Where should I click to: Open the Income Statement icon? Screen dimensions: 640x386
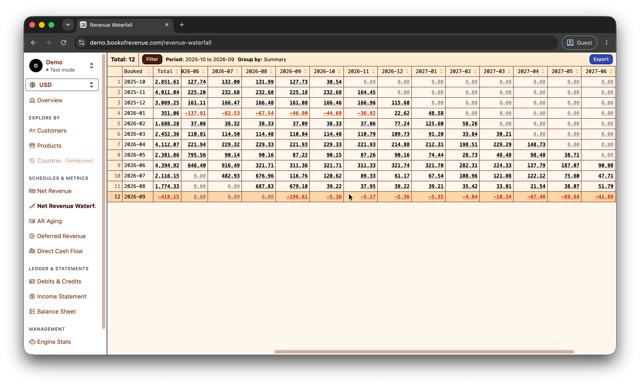tap(32, 297)
